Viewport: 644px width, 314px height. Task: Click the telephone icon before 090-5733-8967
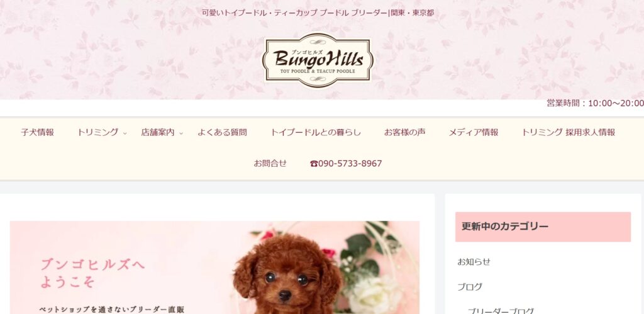tap(314, 164)
